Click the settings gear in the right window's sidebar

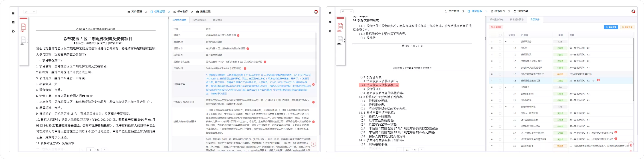coord(330,31)
